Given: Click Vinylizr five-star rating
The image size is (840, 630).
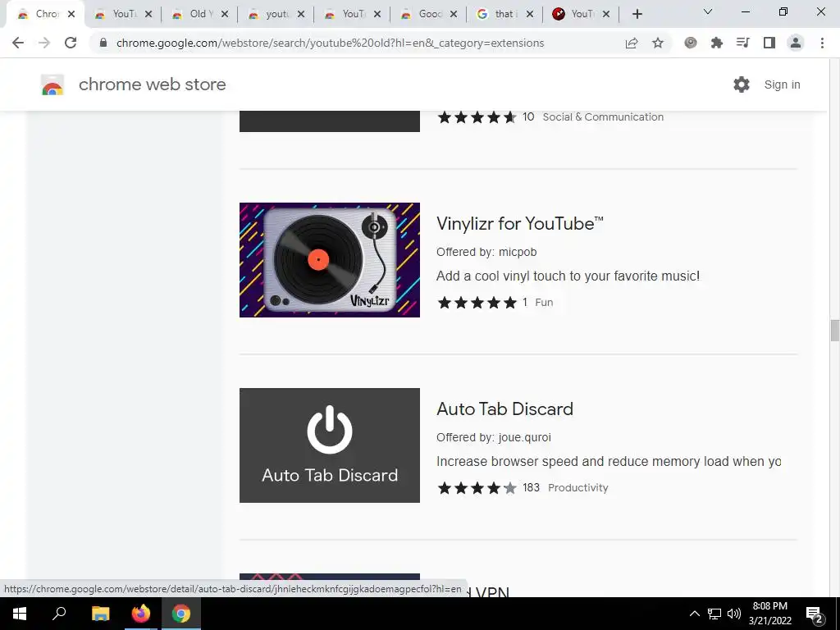Looking at the screenshot, I should tap(477, 302).
